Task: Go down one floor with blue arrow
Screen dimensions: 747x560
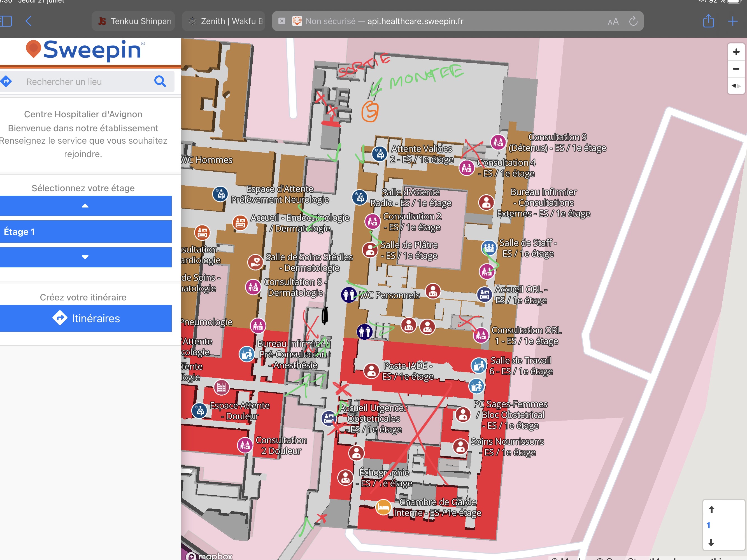Action: (x=85, y=257)
